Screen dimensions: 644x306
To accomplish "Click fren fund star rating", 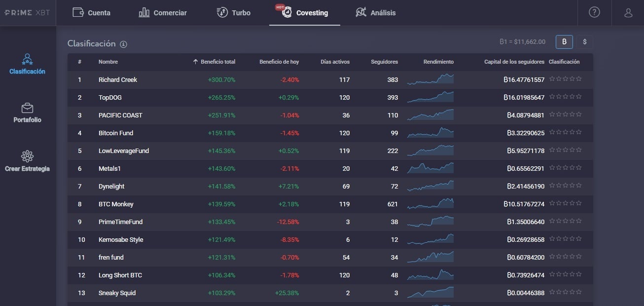I will coord(566,257).
